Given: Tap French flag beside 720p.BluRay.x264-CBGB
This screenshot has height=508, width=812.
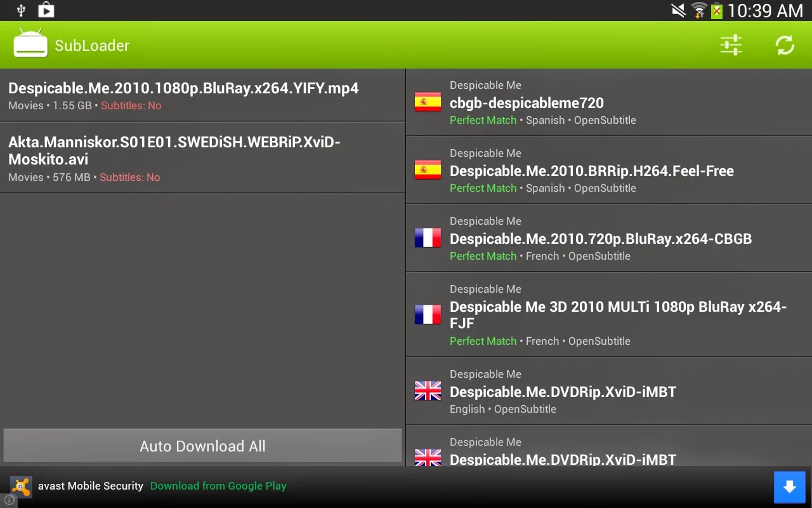Looking at the screenshot, I should point(428,238).
